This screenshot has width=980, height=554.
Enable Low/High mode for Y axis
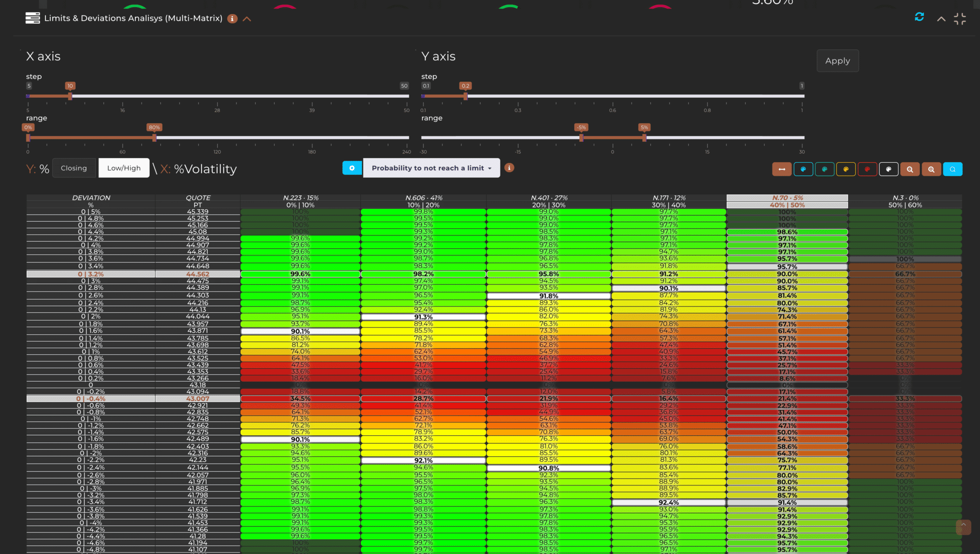point(123,168)
